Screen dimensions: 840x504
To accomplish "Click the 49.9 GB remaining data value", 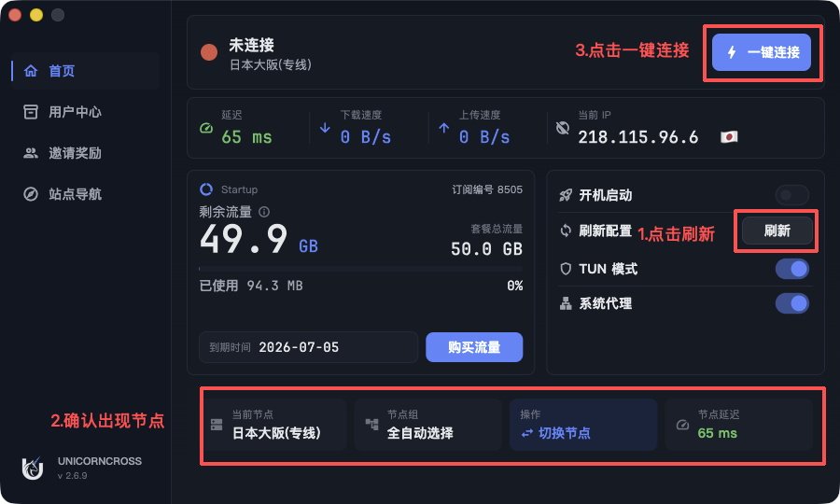I will [x=259, y=239].
